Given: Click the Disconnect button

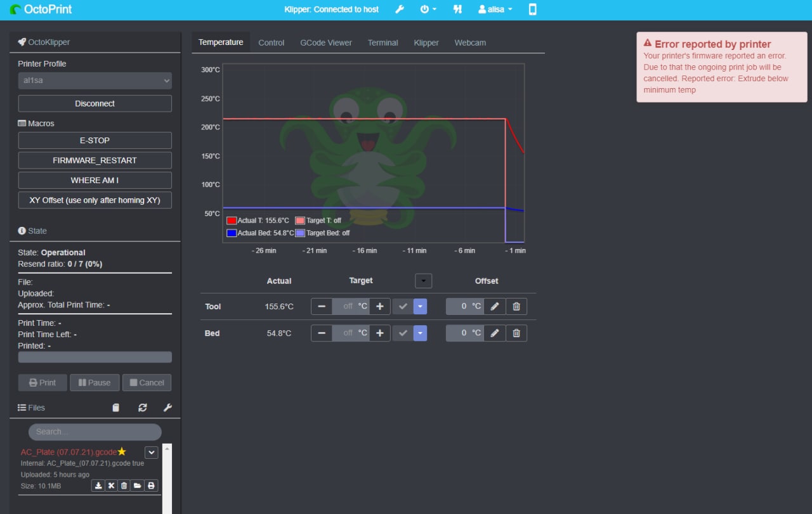Looking at the screenshot, I should pos(95,103).
